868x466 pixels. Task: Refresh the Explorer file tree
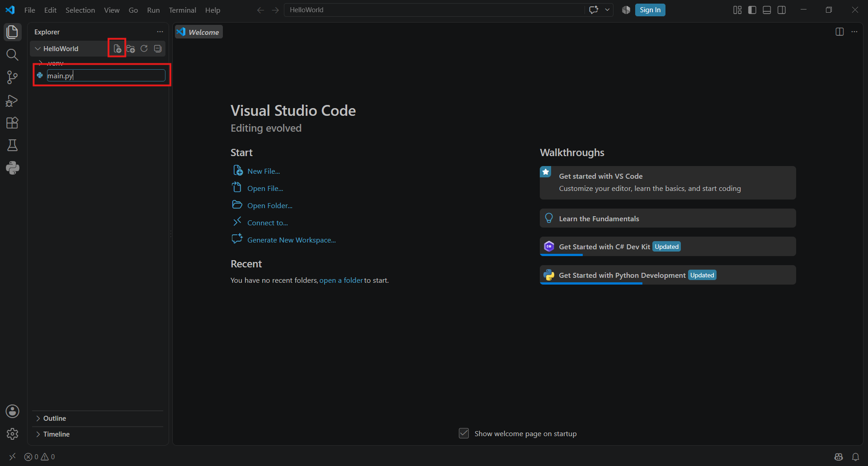[144, 48]
